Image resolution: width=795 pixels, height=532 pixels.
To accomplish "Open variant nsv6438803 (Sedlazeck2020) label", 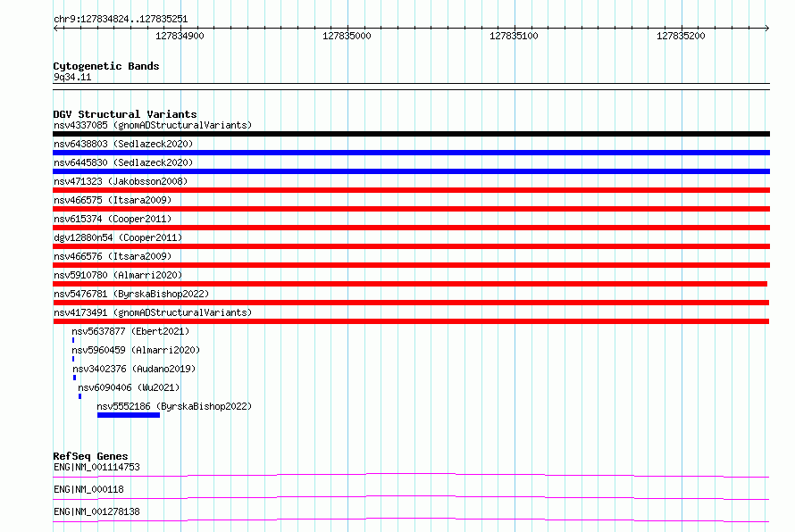I will 123,144.
